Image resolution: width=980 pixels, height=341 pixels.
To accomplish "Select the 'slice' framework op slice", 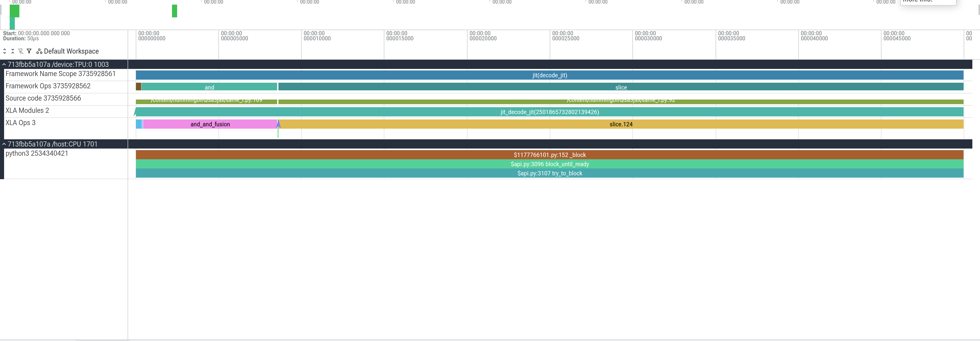I will click(620, 87).
